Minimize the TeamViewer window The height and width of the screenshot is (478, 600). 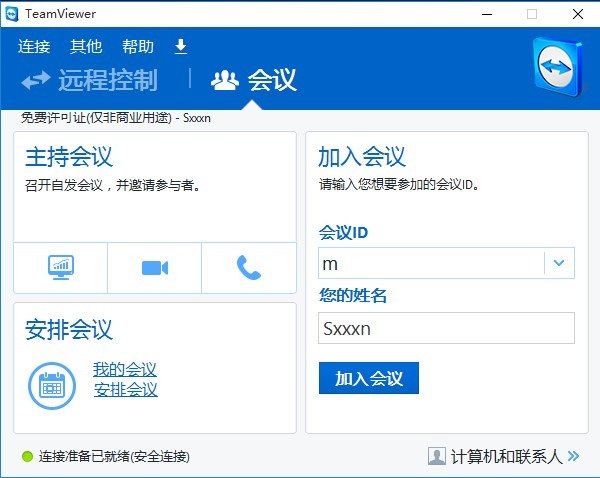pyautogui.click(x=487, y=15)
